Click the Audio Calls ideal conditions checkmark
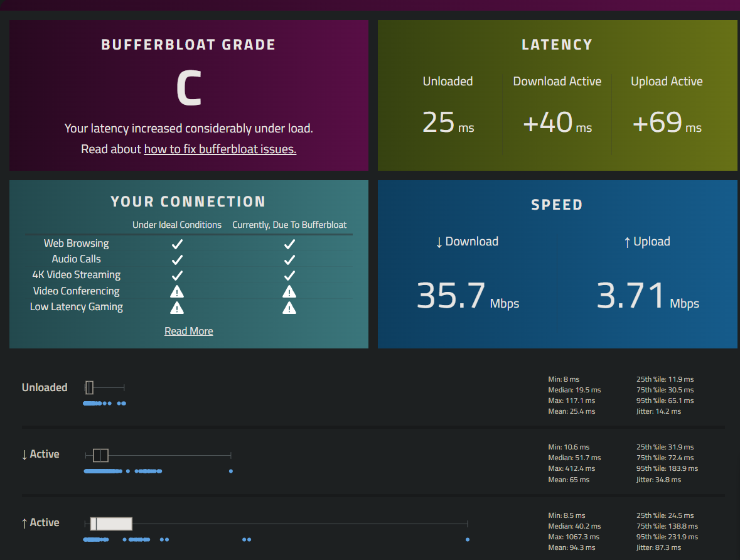 tap(177, 260)
